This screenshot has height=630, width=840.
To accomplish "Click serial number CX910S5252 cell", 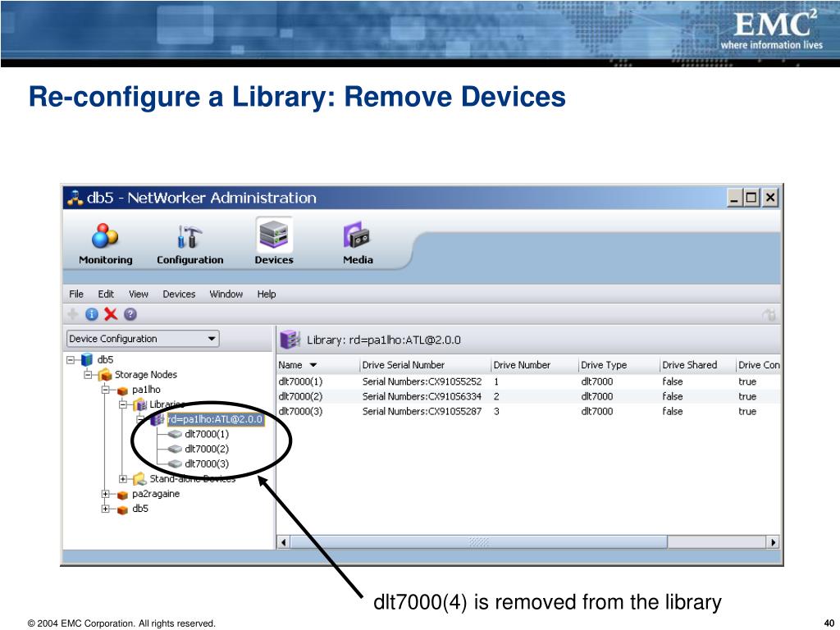I will click(x=422, y=381).
